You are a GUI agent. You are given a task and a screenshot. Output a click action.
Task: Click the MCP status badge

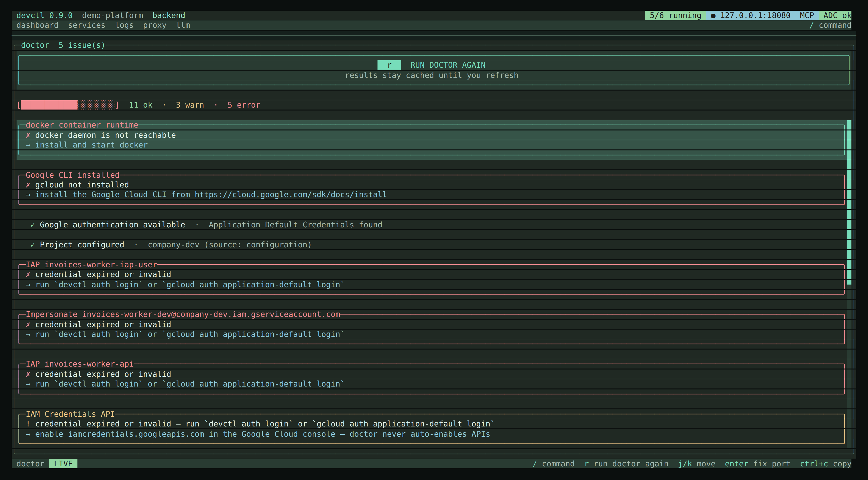(807, 16)
